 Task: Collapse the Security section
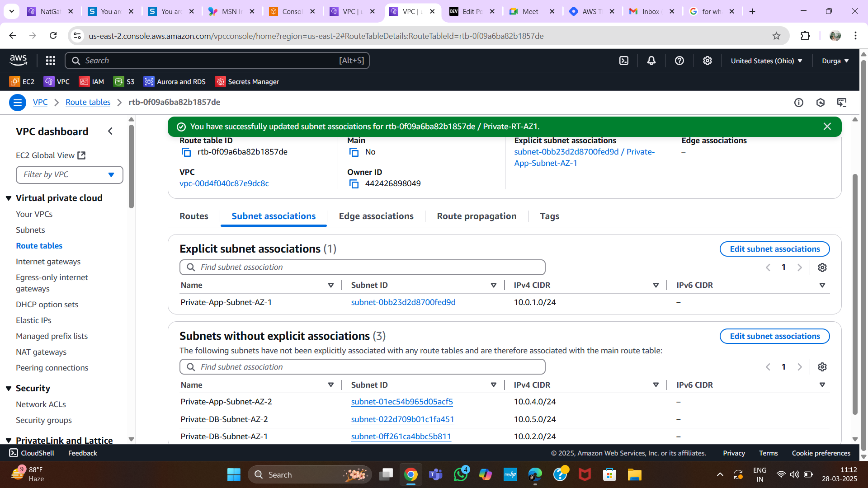coord(9,389)
